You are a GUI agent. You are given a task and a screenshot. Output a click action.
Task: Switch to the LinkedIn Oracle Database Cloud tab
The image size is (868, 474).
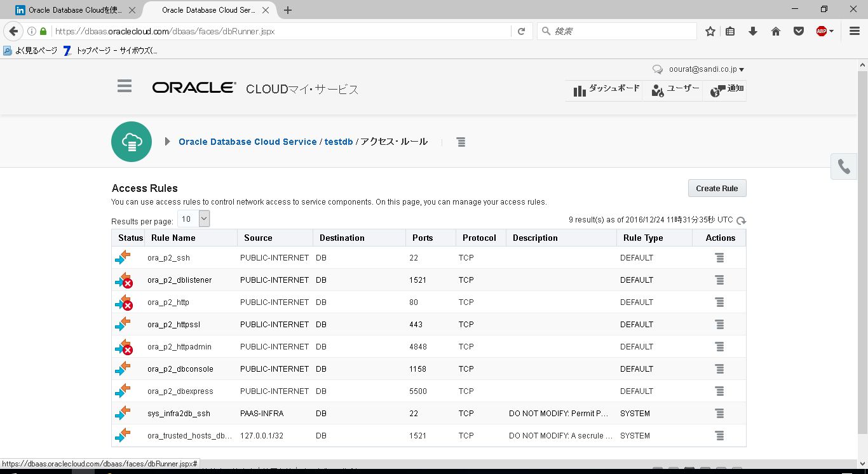75,10
